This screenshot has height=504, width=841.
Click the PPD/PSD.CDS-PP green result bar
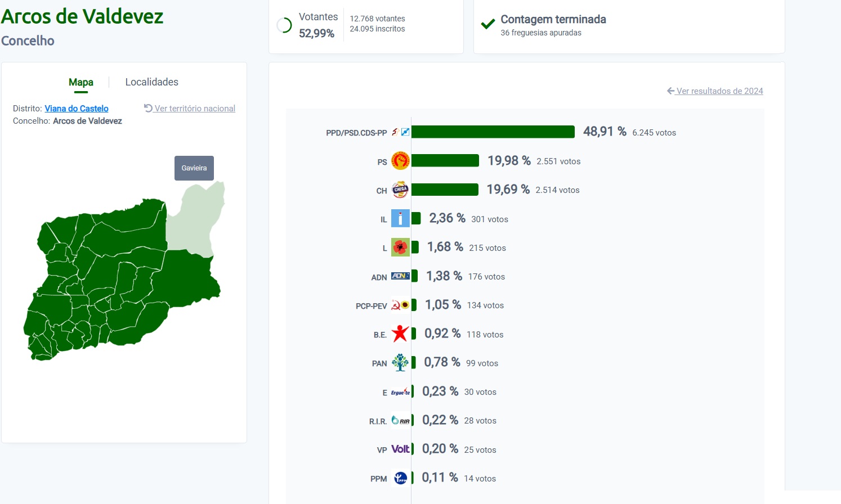pyautogui.click(x=493, y=132)
